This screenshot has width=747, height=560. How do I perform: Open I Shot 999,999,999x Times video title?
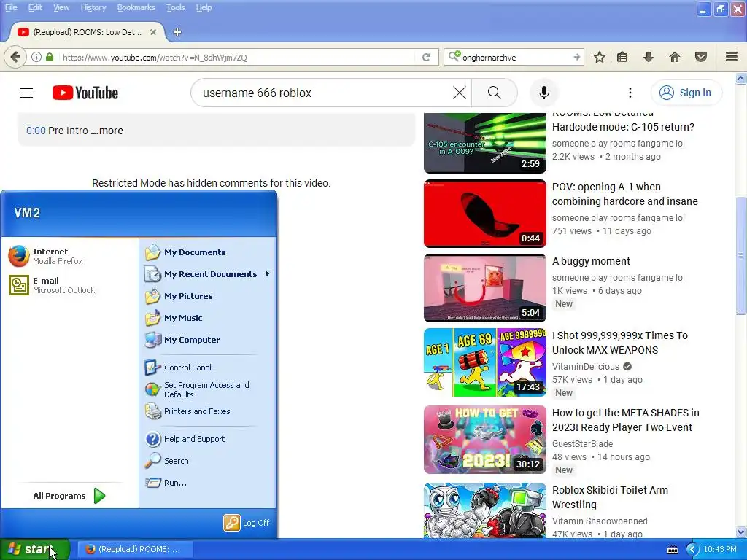click(620, 343)
